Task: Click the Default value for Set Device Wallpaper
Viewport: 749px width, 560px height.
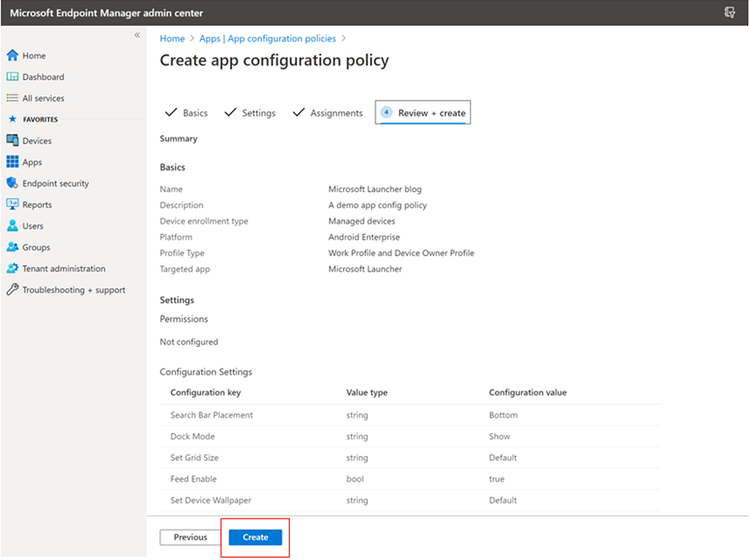Action: coord(503,500)
